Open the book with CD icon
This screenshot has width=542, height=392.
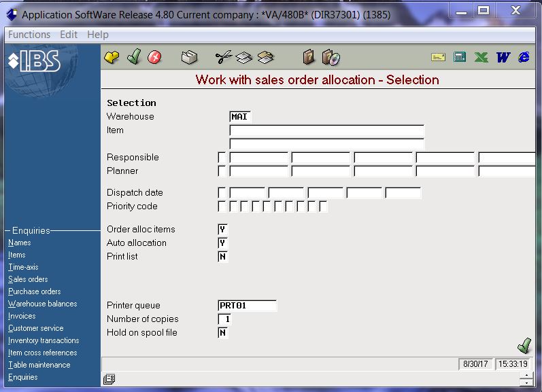331,57
